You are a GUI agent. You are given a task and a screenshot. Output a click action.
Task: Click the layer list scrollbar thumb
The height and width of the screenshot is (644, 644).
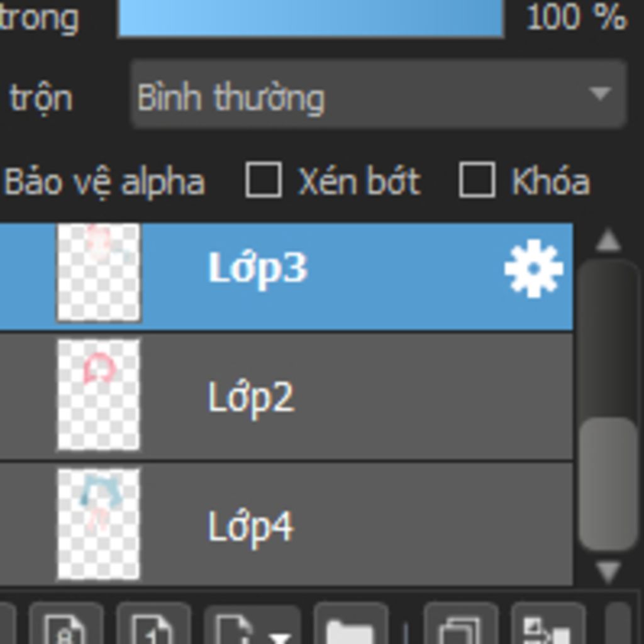(x=608, y=483)
